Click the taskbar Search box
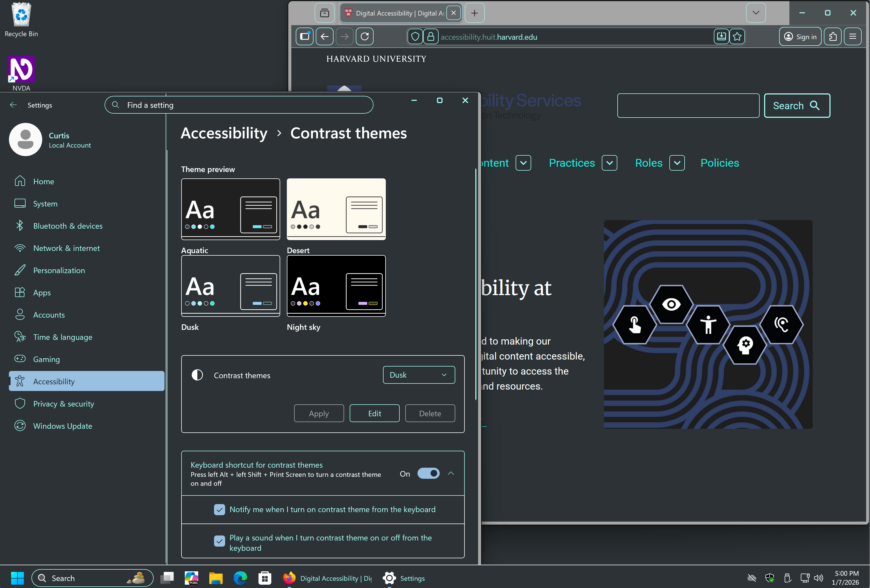Viewport: 870px width, 588px height. pyautogui.click(x=93, y=578)
